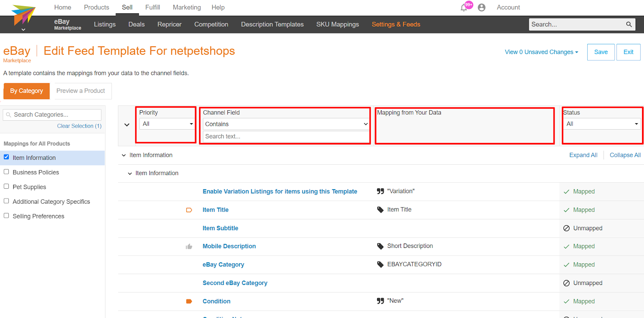Open the Priority filter dropdown
This screenshot has height=318, width=644.
(x=167, y=124)
